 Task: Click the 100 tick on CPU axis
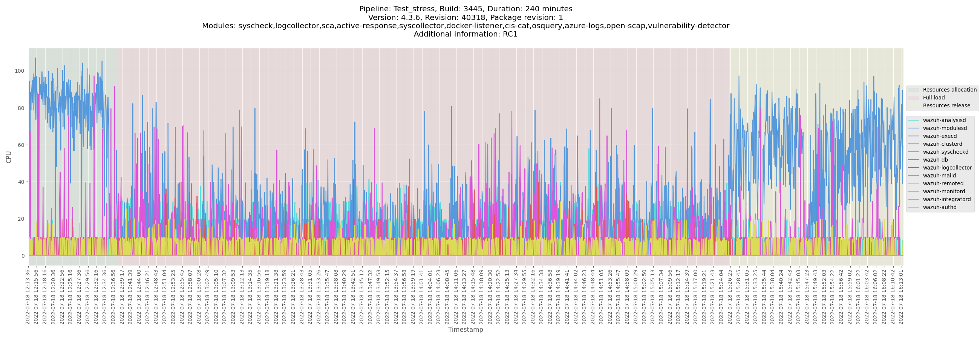[x=19, y=71]
